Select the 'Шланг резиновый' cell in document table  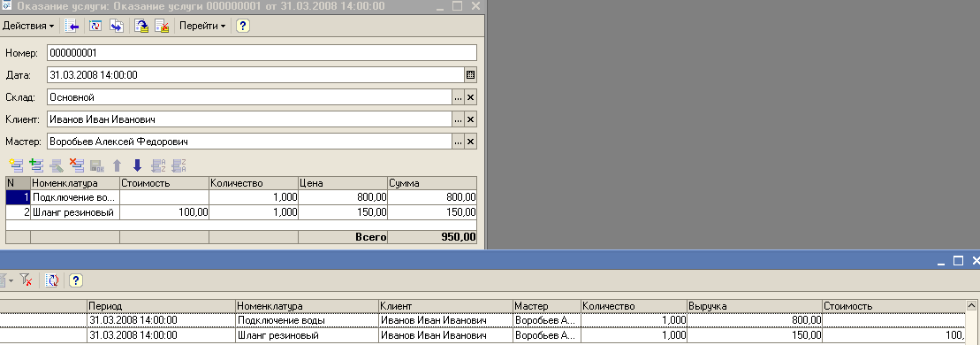pyautogui.click(x=75, y=212)
